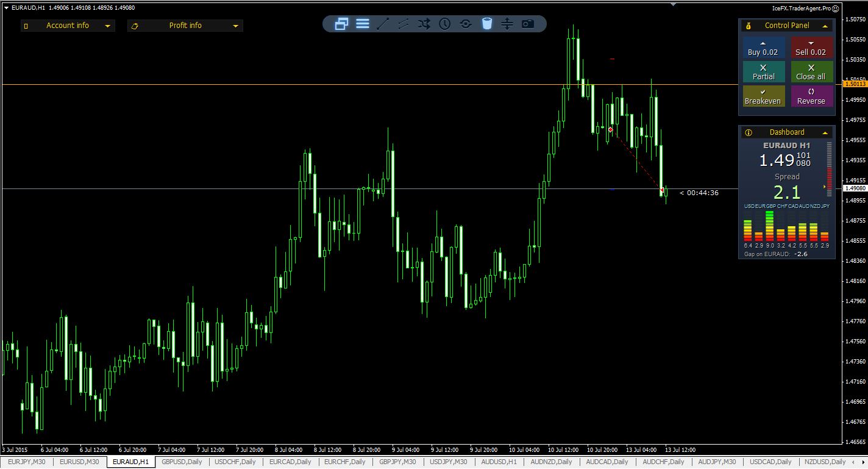868x469 pixels.
Task: Collapse the Dashboard panel with arrow
Action: 825,132
